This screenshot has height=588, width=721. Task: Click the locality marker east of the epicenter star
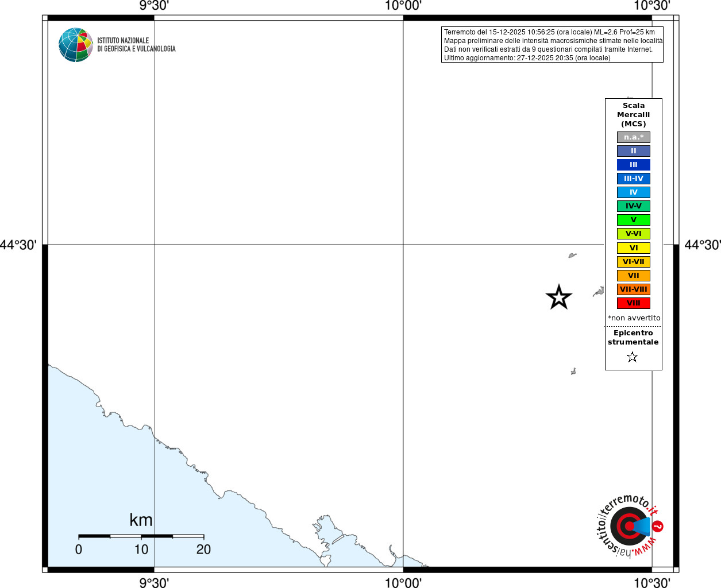coord(599,292)
